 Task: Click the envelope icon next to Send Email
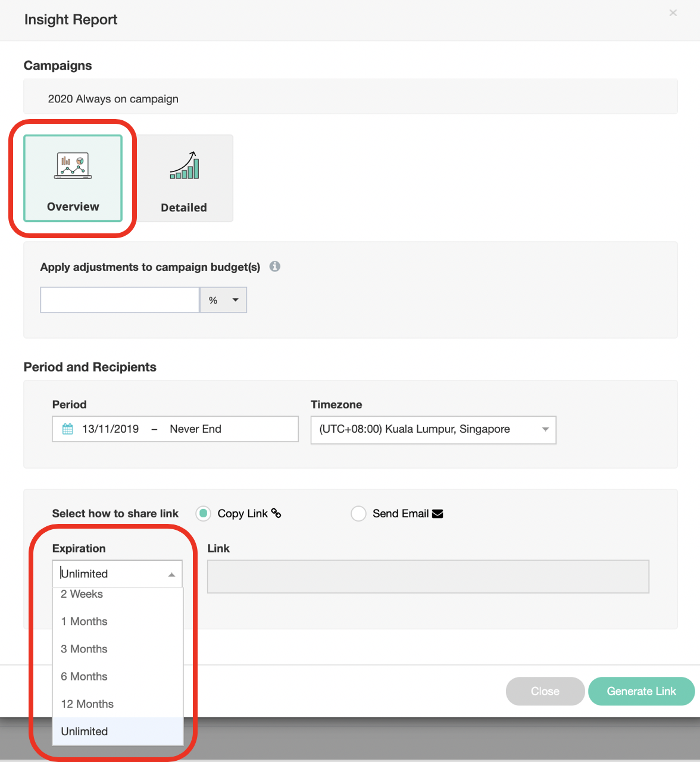[437, 514]
